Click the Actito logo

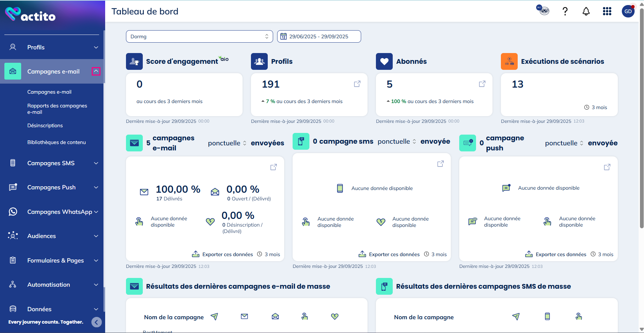click(x=30, y=14)
